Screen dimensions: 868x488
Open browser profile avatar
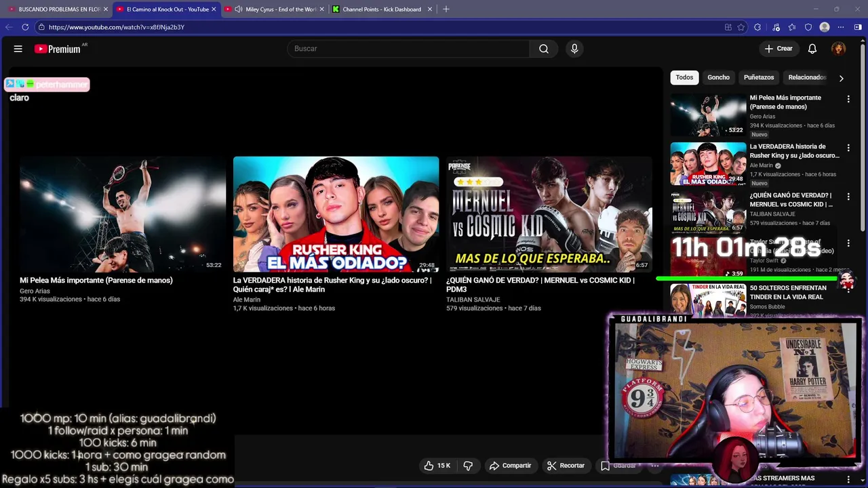coord(825,27)
